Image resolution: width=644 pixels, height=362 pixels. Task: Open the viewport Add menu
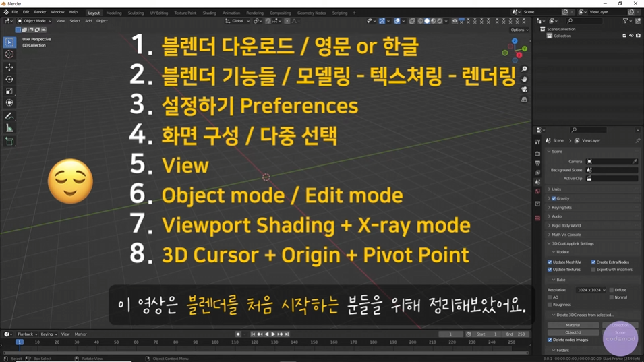click(x=88, y=21)
